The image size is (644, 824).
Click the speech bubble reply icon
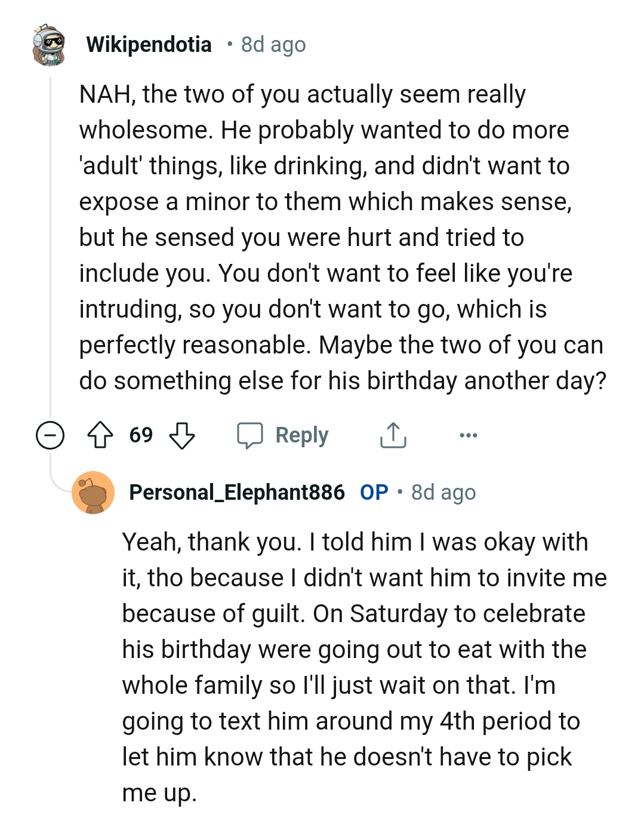pos(249,435)
